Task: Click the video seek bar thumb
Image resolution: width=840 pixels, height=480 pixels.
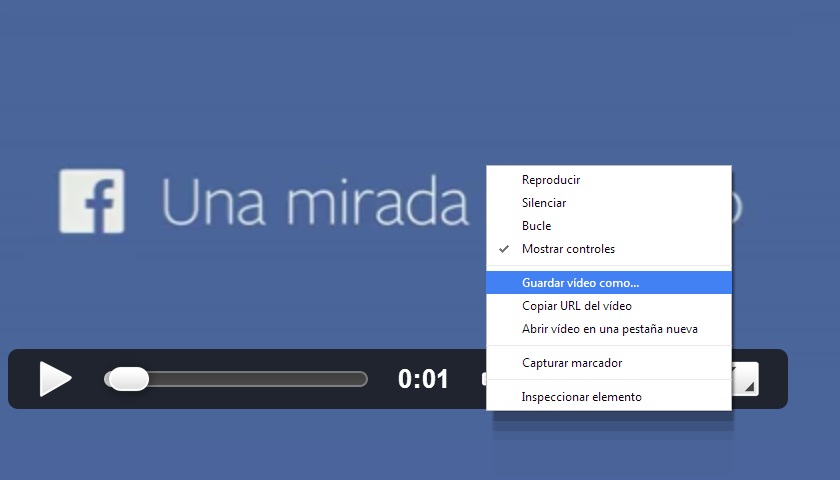Action: [127, 379]
